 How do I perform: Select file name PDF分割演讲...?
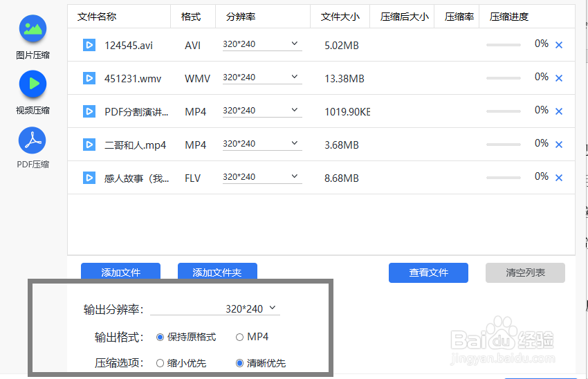(x=136, y=112)
